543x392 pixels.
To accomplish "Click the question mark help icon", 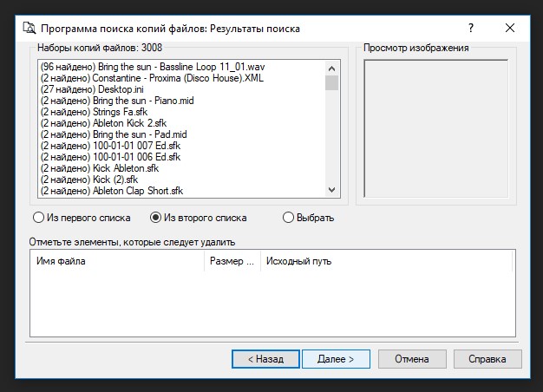I will tap(471, 28).
